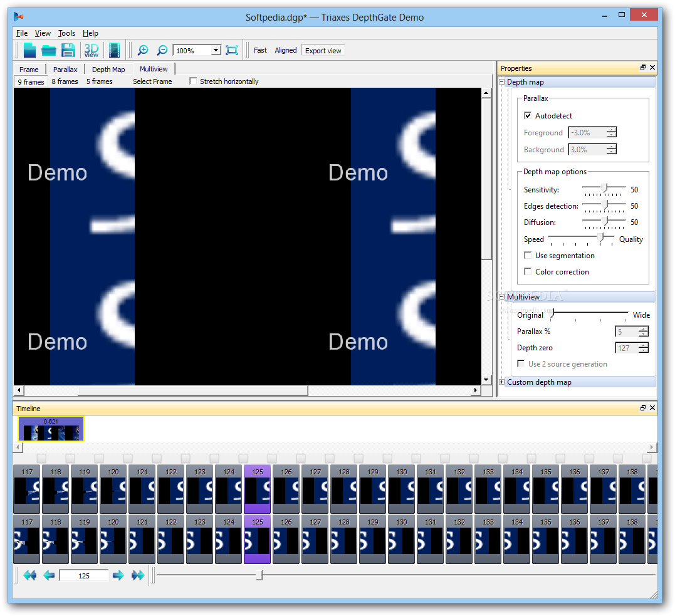Image resolution: width=675 pixels, height=616 pixels.
Task: Open the 100% zoom level dropdown
Action: tap(216, 50)
